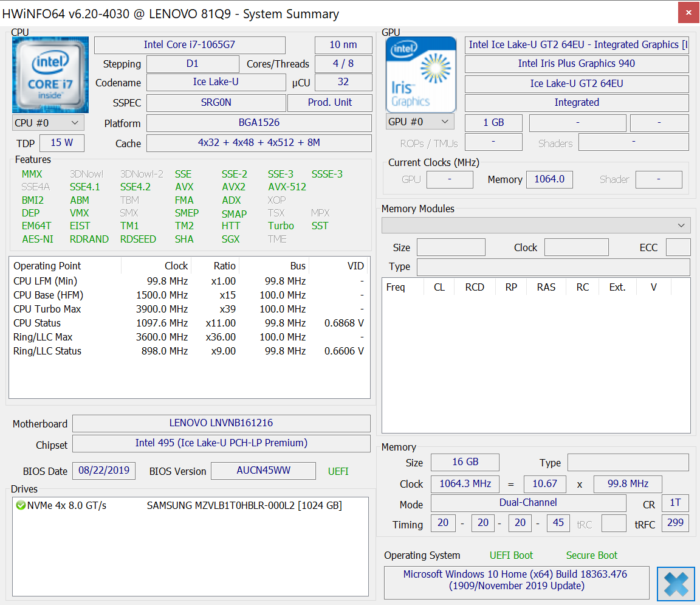Screen dimensions: 700x605
Task: Click the BIOS Version AUCN45WW field
Action: click(x=263, y=471)
